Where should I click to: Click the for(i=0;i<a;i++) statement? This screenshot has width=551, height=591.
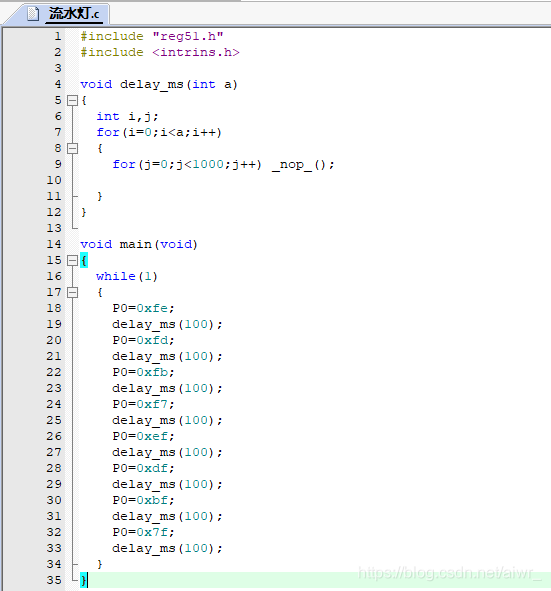(159, 132)
